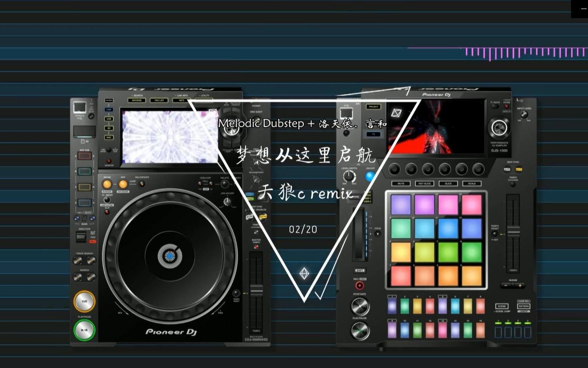Screen dimensions: 588x368
Task: Hit the green PLAY/PAUSE button on the CDJ-2000NXS2
Action: click(84, 330)
